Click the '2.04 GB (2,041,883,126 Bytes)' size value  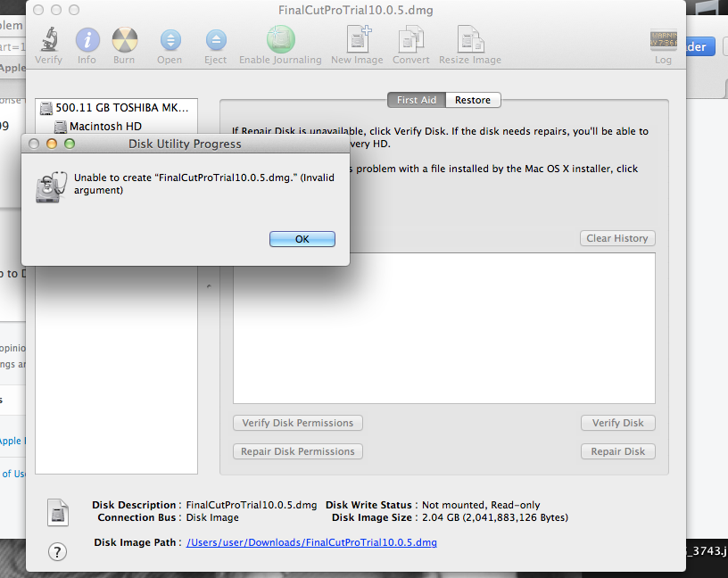[495, 517]
